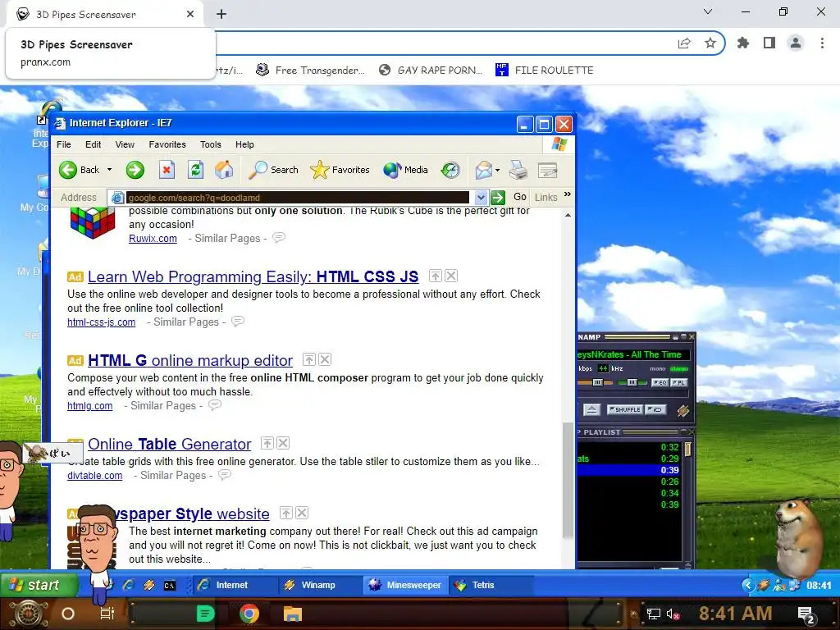This screenshot has height=630, width=840.
Task: Expand Back button history dropdown arrow
Action: point(109,170)
